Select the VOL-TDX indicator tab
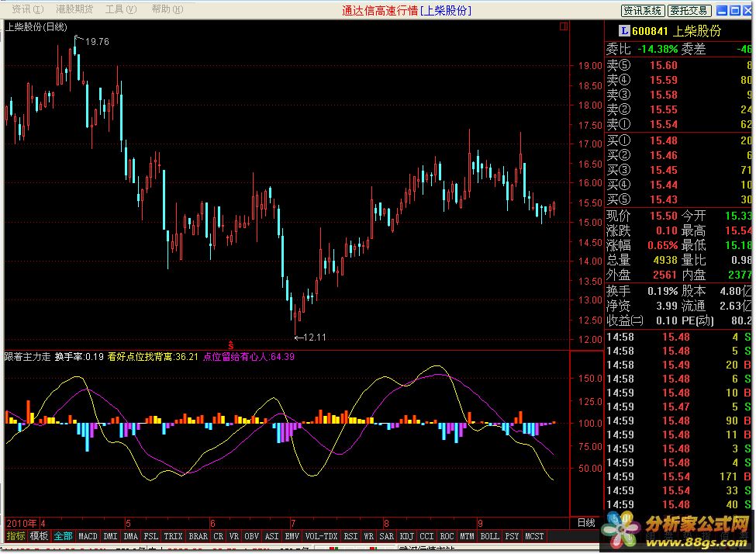The image size is (756, 554). tap(322, 535)
